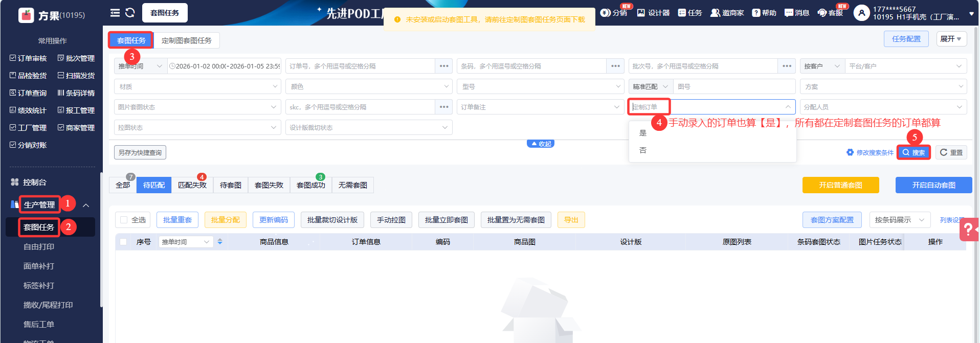The image size is (980, 343).
Task: Open 订单查询 shortcut
Action: 28,93
